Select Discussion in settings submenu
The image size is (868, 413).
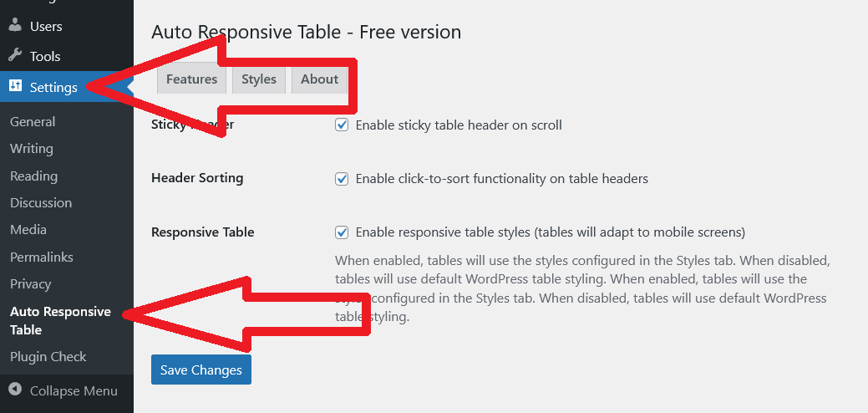point(41,203)
